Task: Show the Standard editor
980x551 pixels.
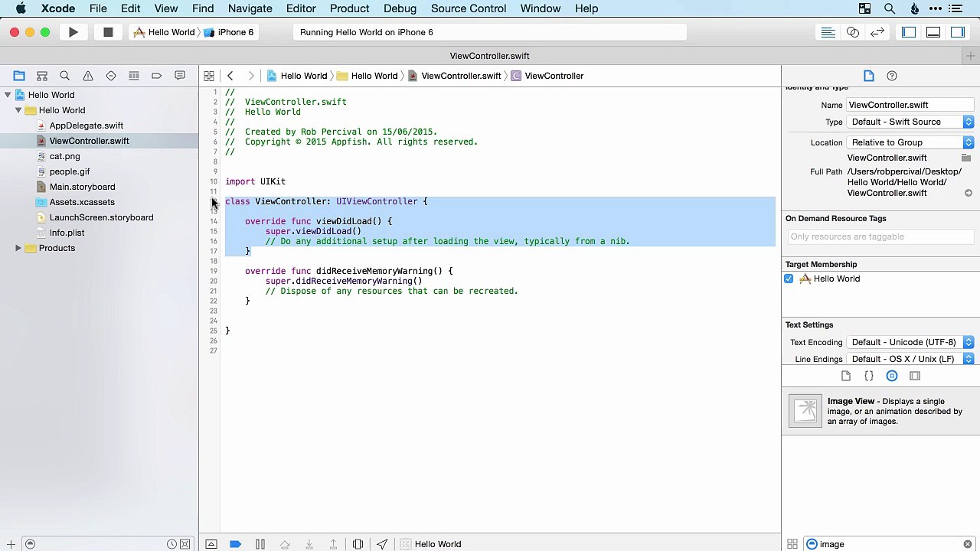Action: [828, 32]
